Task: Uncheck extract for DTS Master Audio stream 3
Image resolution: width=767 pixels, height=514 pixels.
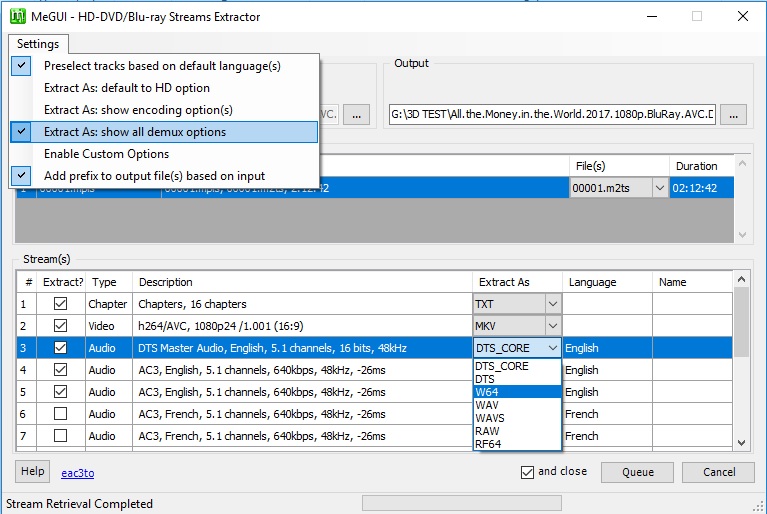Action: point(61,348)
